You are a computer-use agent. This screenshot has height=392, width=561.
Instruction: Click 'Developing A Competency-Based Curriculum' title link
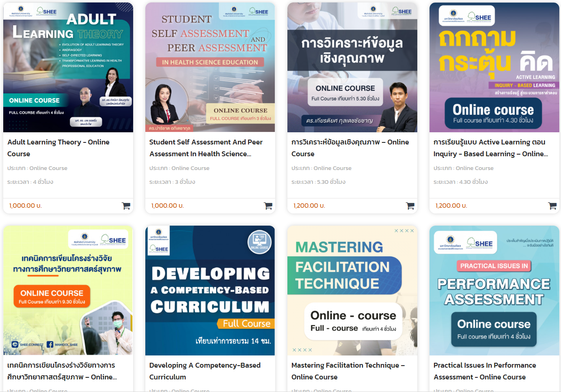pos(205,371)
